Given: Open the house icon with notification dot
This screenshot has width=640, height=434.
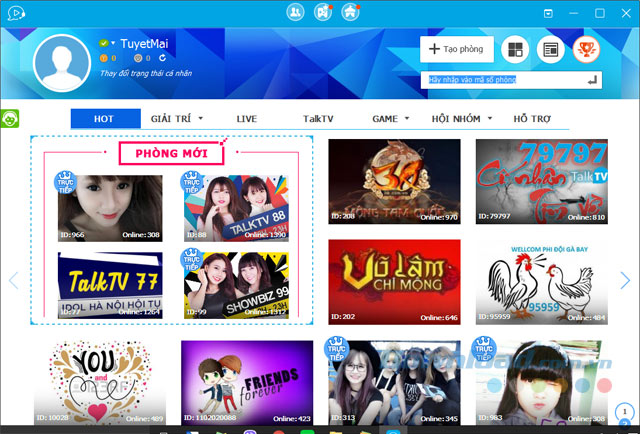Looking at the screenshot, I should (x=350, y=12).
